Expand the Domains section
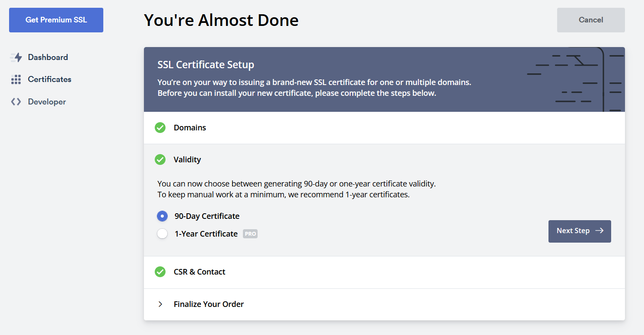The width and height of the screenshot is (644, 335). [x=190, y=128]
